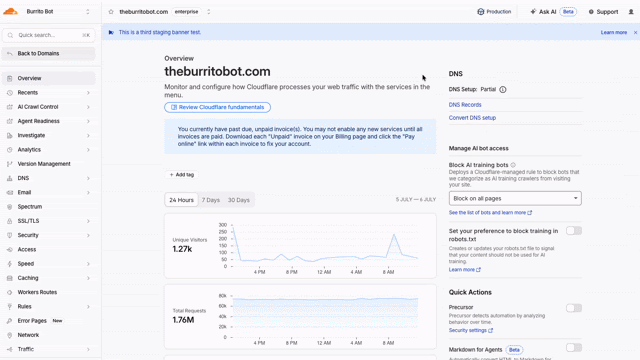Screen dimensions: 640x360
Task: Expand the Investigate chevron
Action: (x=88, y=136)
